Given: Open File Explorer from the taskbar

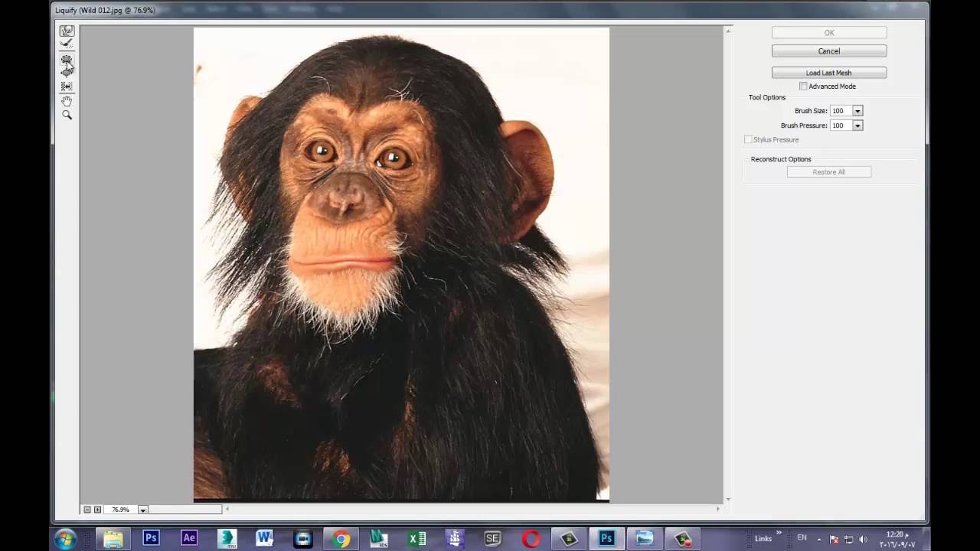Looking at the screenshot, I should coord(113,539).
